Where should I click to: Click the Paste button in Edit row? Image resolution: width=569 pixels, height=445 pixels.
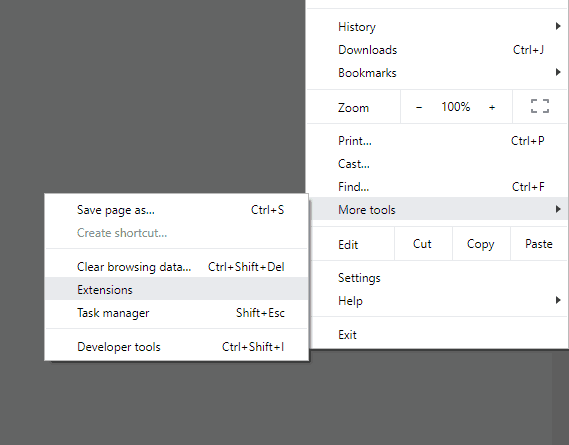[x=539, y=244]
